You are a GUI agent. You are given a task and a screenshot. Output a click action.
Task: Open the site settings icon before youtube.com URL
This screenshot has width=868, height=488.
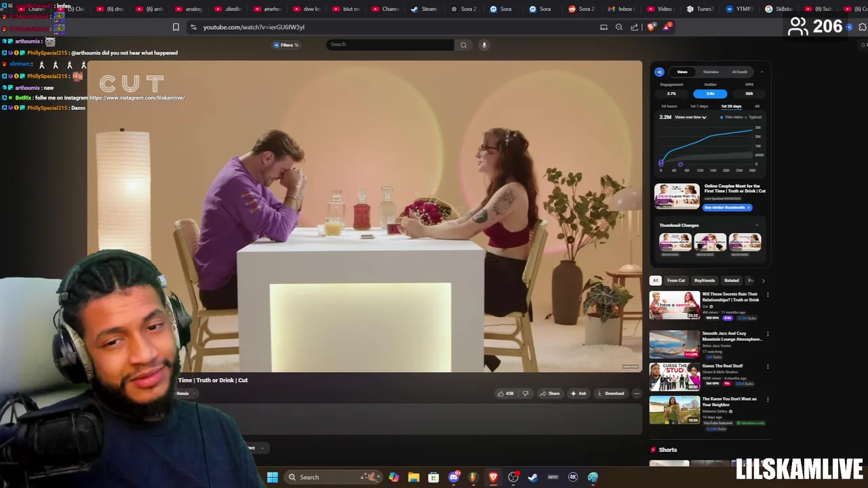pyautogui.click(x=193, y=27)
